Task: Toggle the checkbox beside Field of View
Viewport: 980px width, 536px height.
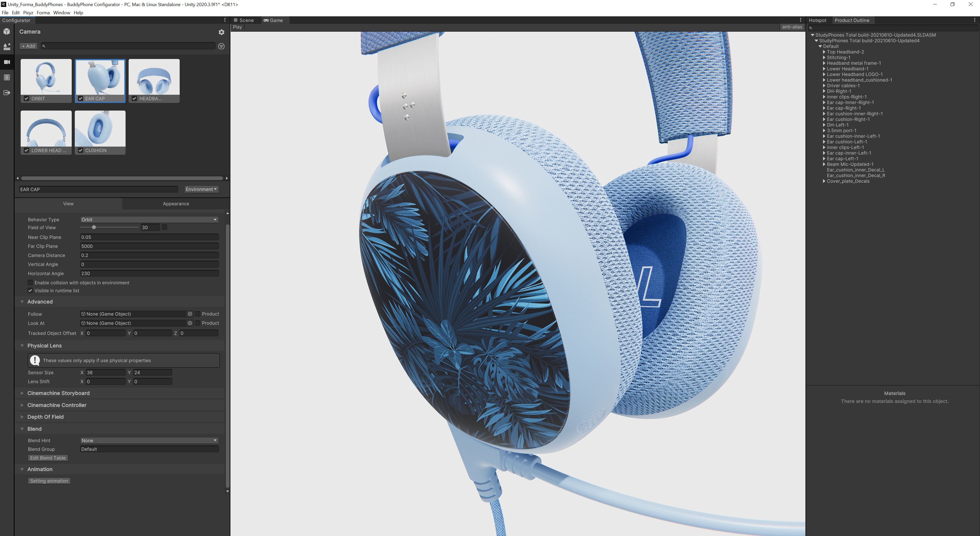Action: tap(164, 227)
